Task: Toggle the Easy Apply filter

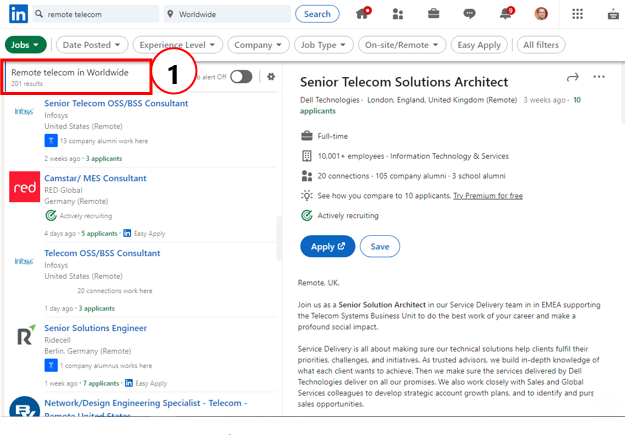Action: click(479, 45)
